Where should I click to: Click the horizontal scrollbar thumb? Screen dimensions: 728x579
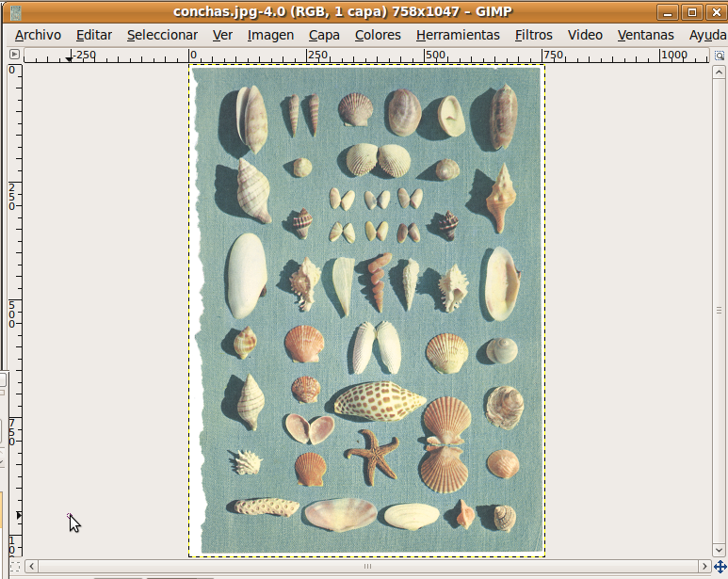point(367,566)
